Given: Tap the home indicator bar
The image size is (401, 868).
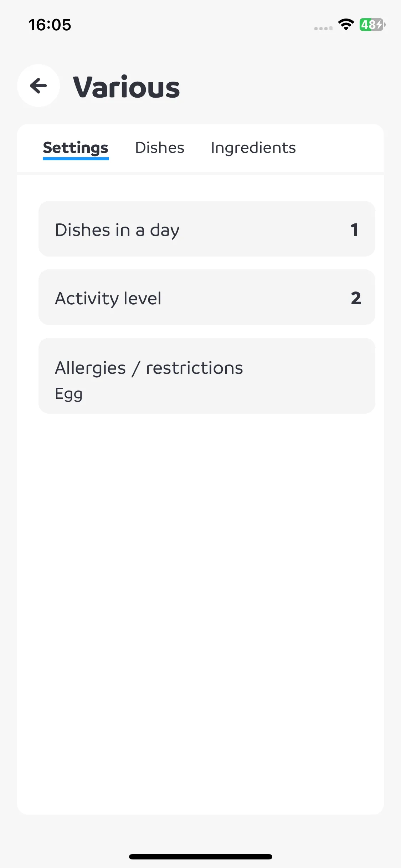Looking at the screenshot, I should pyautogui.click(x=201, y=857).
